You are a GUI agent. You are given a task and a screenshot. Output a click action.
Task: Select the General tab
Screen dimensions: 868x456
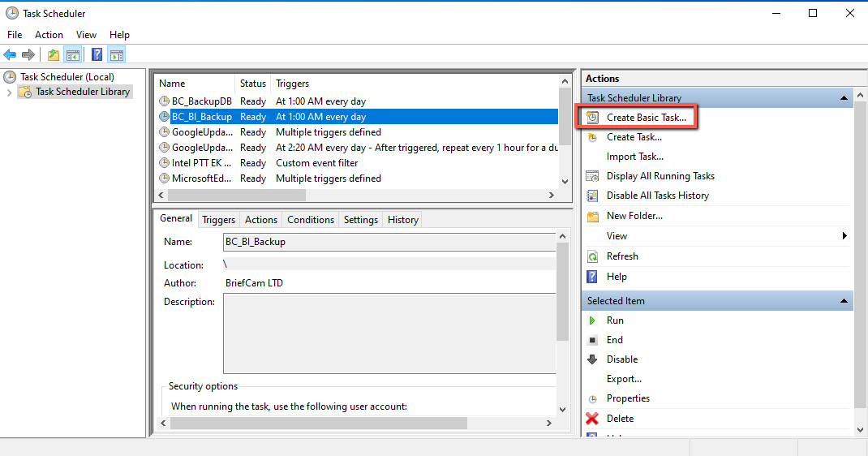(x=176, y=218)
